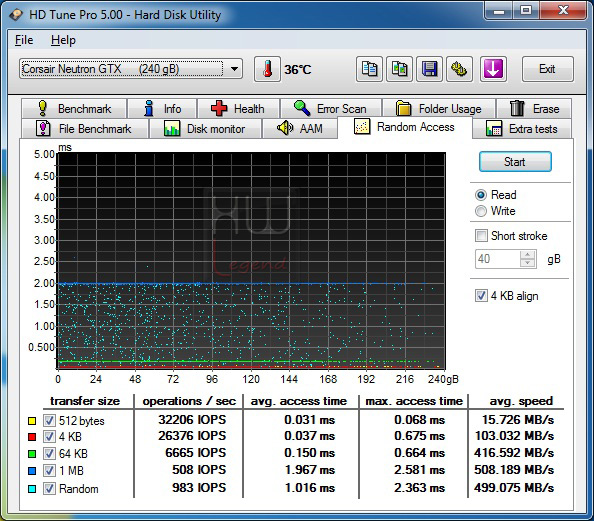Viewport: 594px width, 521px height.
Task: Switch to the Benchmark tab
Action: (74, 109)
